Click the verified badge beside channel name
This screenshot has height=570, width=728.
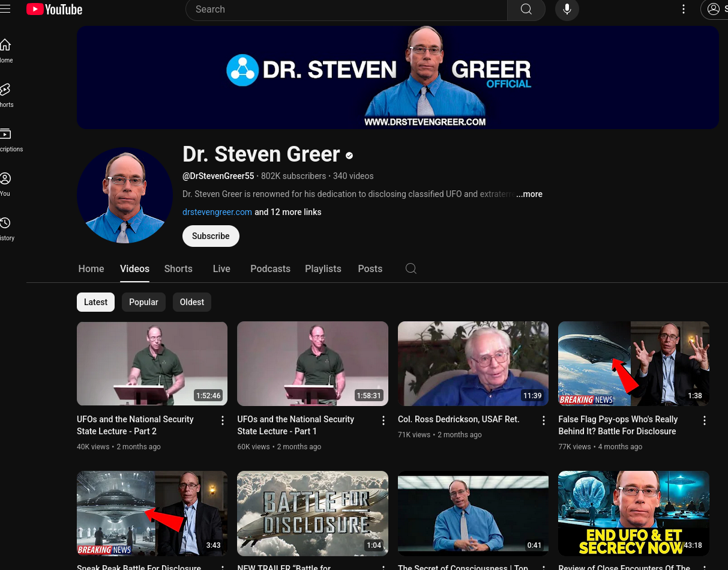349,156
